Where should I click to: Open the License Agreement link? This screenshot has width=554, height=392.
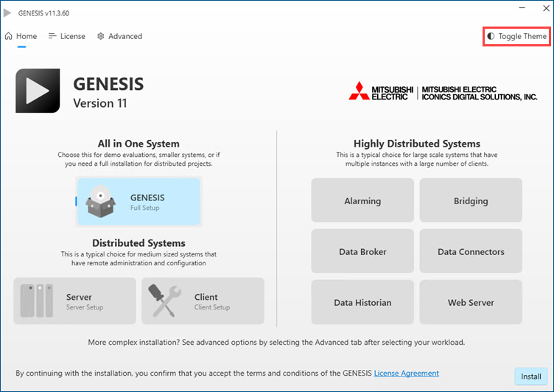pyautogui.click(x=407, y=374)
